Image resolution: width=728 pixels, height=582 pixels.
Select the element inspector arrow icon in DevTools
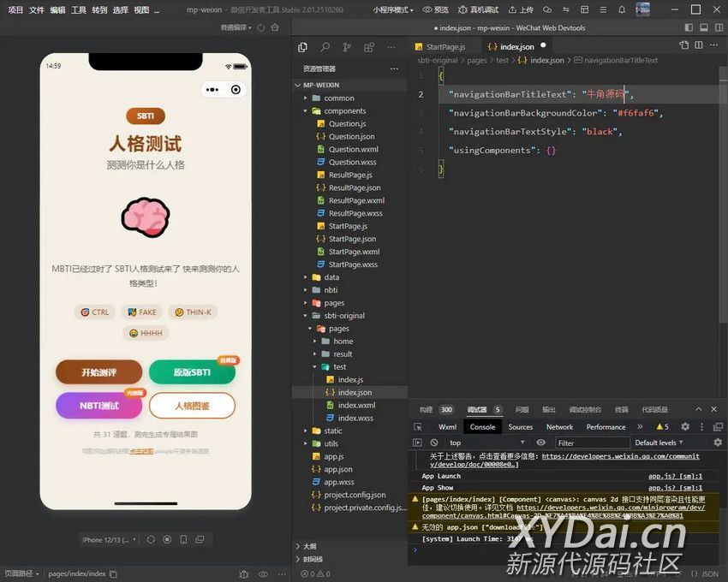(417, 426)
